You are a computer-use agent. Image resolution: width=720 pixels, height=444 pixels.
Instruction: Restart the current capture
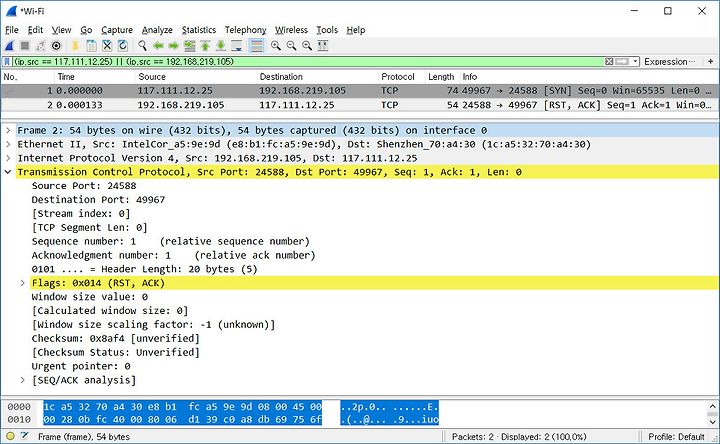40,45
